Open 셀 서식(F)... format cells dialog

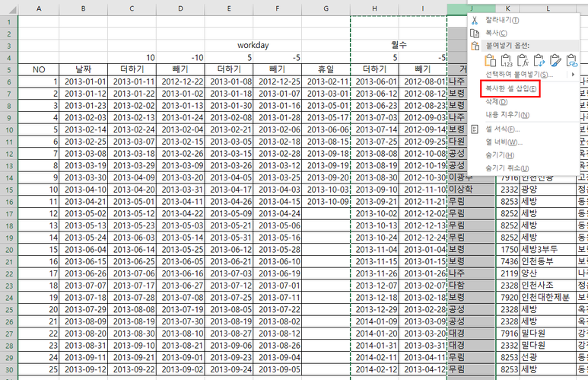[x=503, y=129]
